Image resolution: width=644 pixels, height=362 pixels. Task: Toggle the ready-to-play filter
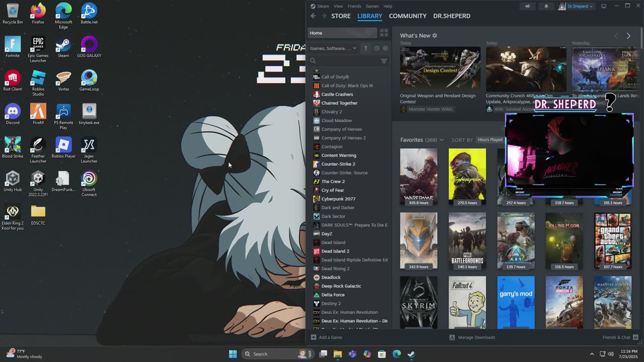pyautogui.click(x=385, y=48)
